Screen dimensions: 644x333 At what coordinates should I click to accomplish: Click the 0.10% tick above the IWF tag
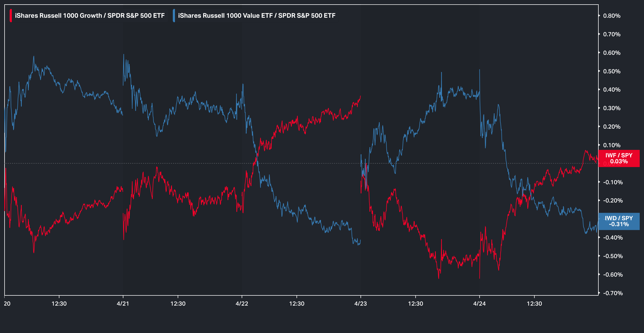[x=612, y=145]
